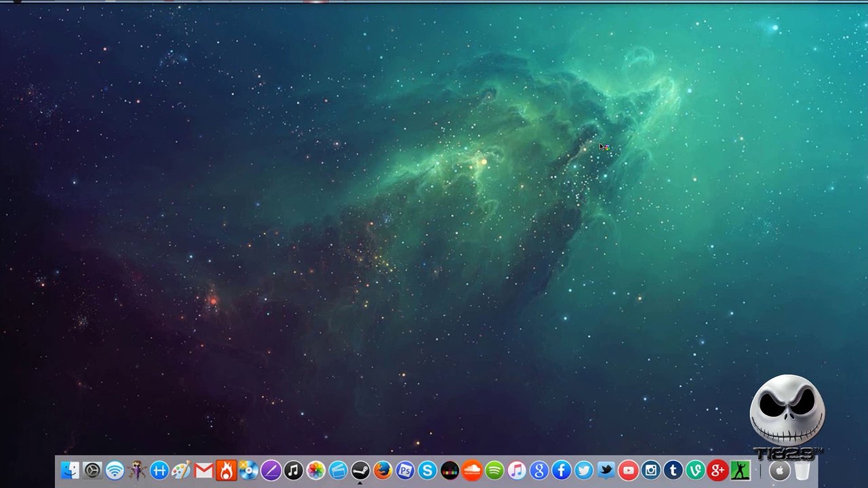Open System Preferences gear icon

coord(92,470)
